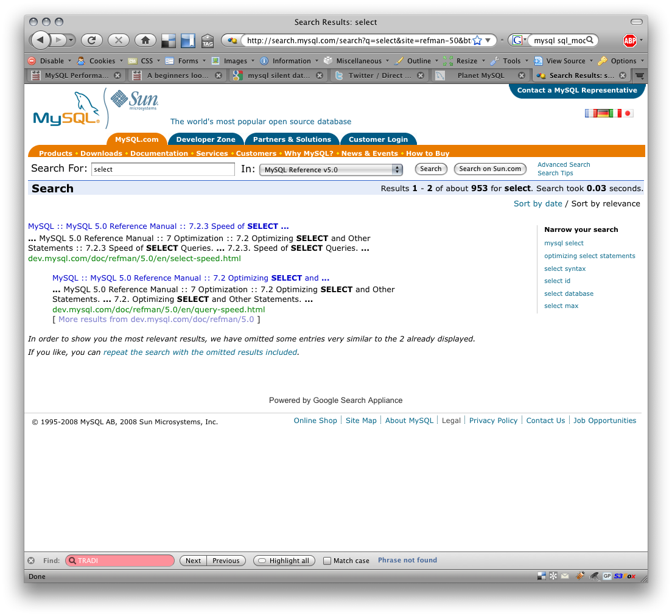Open Firebug via the bug status icon
The height and width of the screenshot is (616, 672).
pyautogui.click(x=580, y=576)
